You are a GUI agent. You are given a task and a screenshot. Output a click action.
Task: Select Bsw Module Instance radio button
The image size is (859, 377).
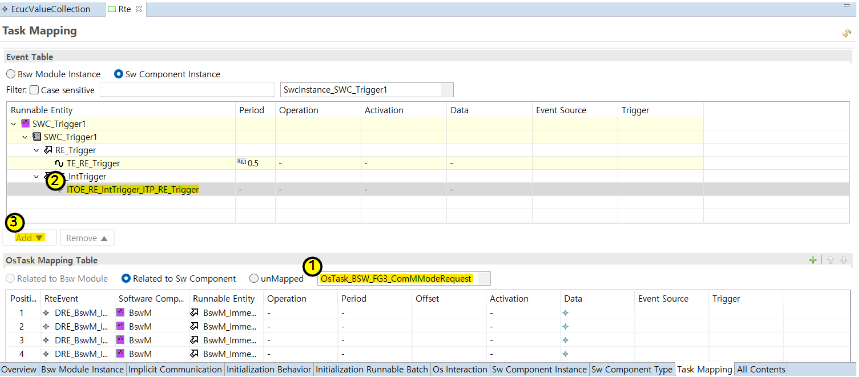click(10, 74)
